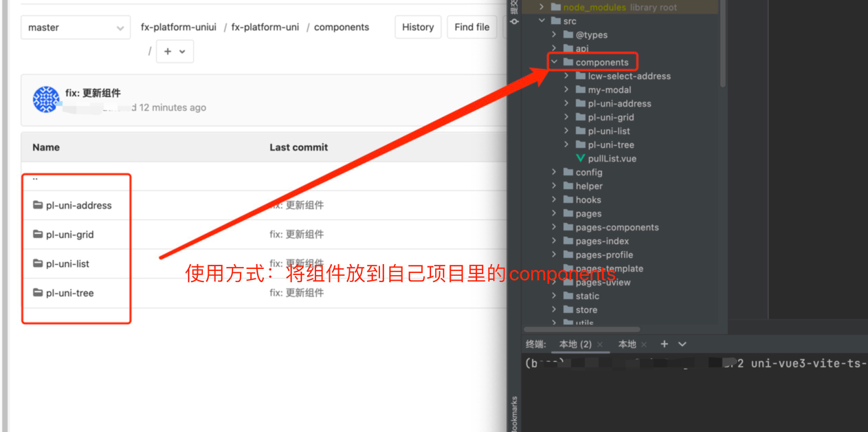The height and width of the screenshot is (432, 868).
Task: Close the first 本地 (2) terminal tab
Action: 600,345
